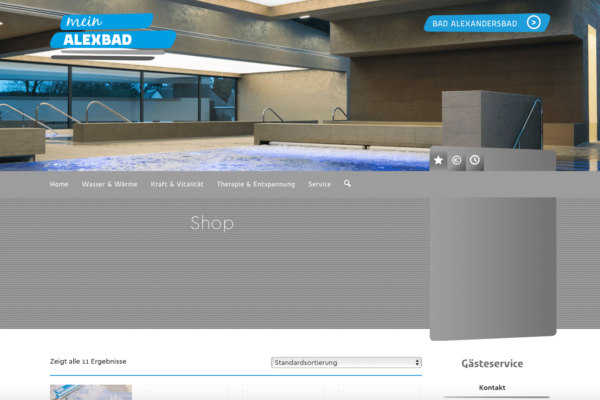Click the Shop page heading

coord(212,223)
